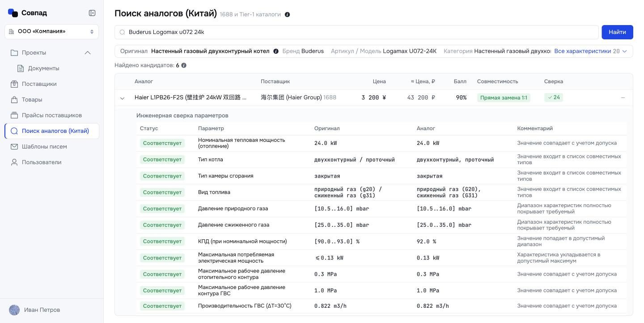The image size is (644, 323).
Task: Click the Прайсы поставщиков stack icon
Action: click(x=14, y=115)
